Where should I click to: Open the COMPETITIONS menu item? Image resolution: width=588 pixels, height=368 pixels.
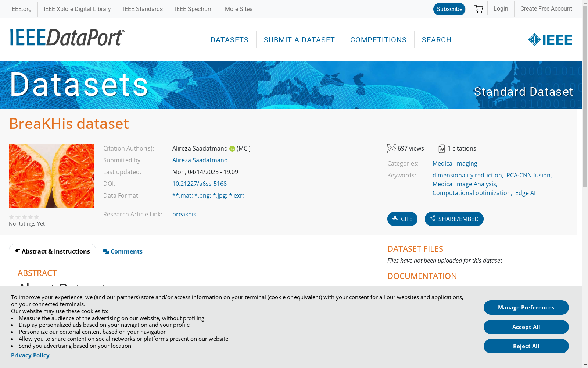[379, 40]
